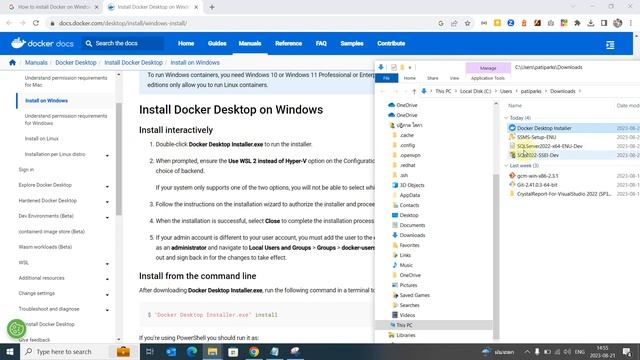Open the Contribute nav item
Viewport: 640px width, 360px height.
(391, 43)
